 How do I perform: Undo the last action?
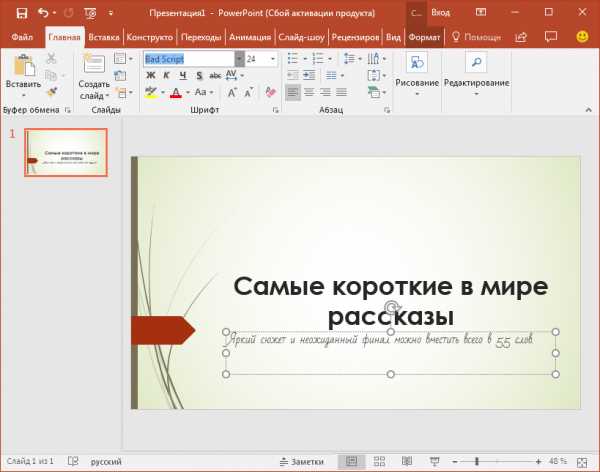tap(43, 13)
